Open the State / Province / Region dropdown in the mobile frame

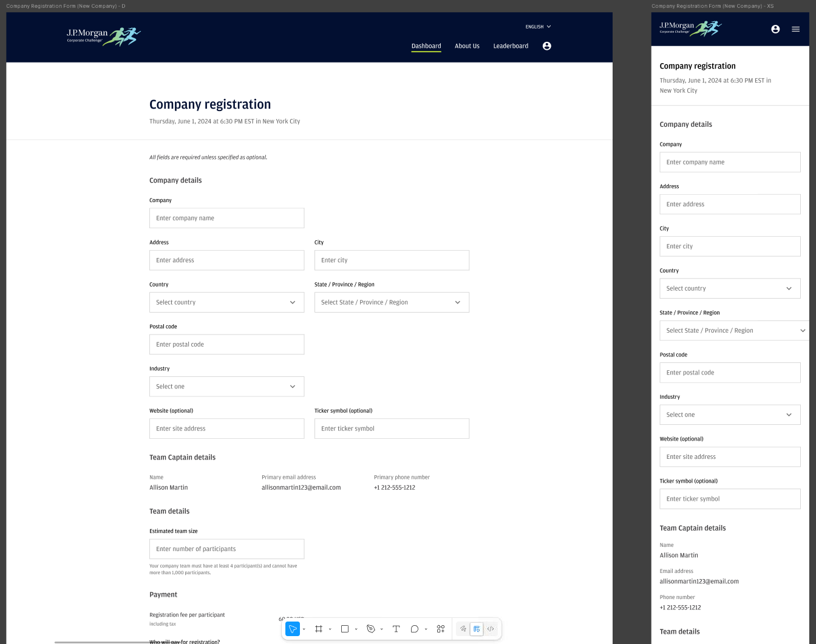point(735,331)
